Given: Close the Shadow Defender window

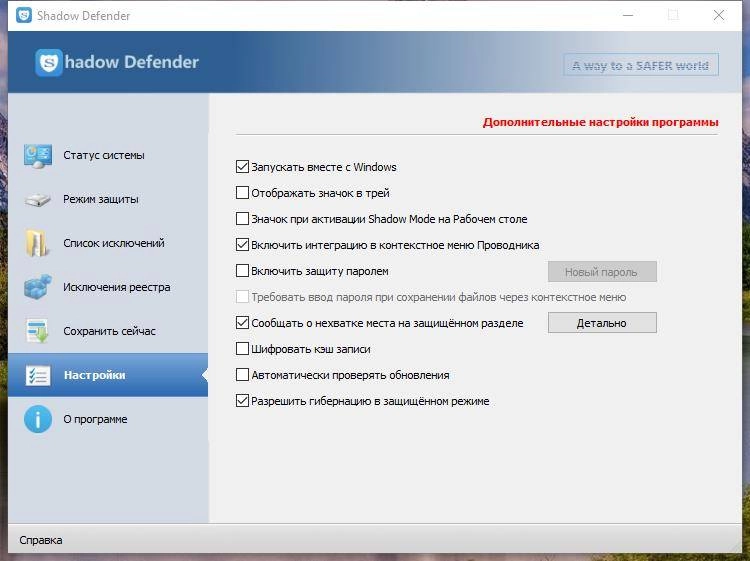Looking at the screenshot, I should click(x=718, y=15).
